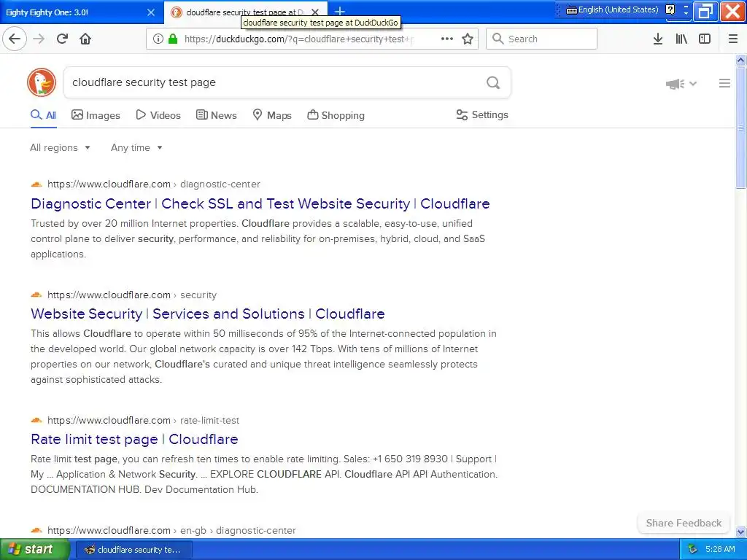Open the browser home page
The image size is (747, 560).
[x=85, y=39]
